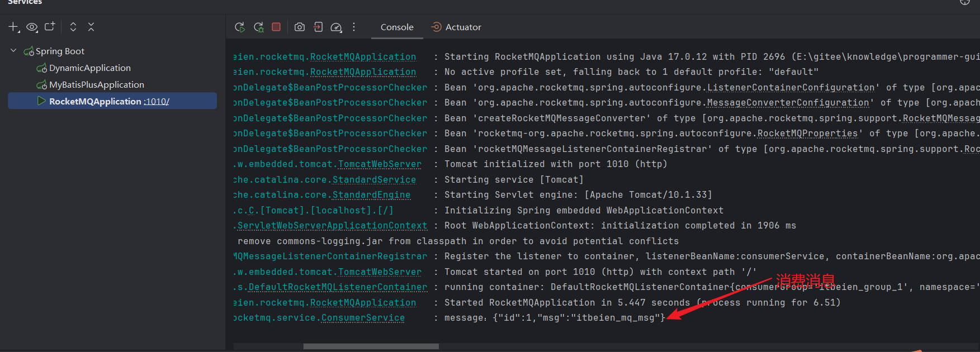The height and width of the screenshot is (352, 980).
Task: Click the green run icon beside RocketMQApplication
Action: pos(41,101)
